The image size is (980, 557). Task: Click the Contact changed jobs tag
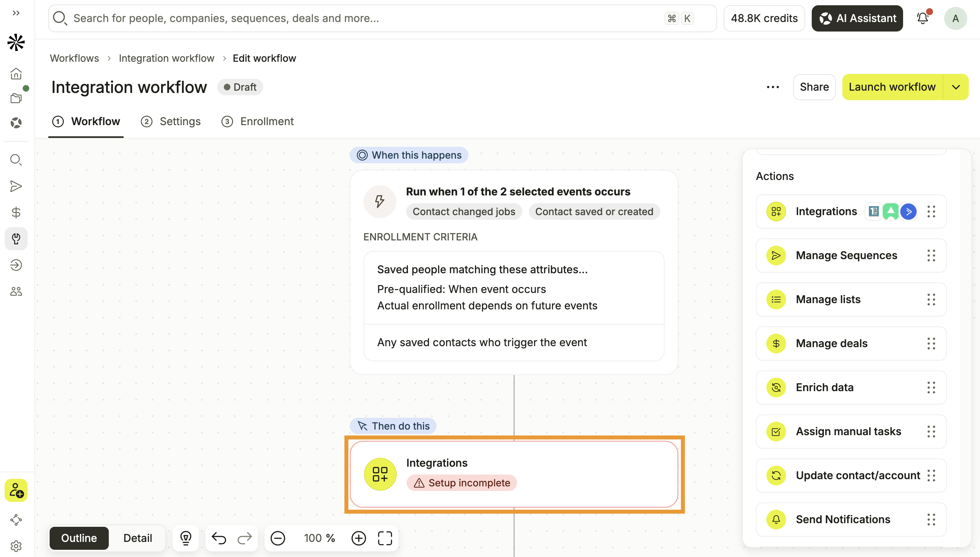tap(464, 212)
